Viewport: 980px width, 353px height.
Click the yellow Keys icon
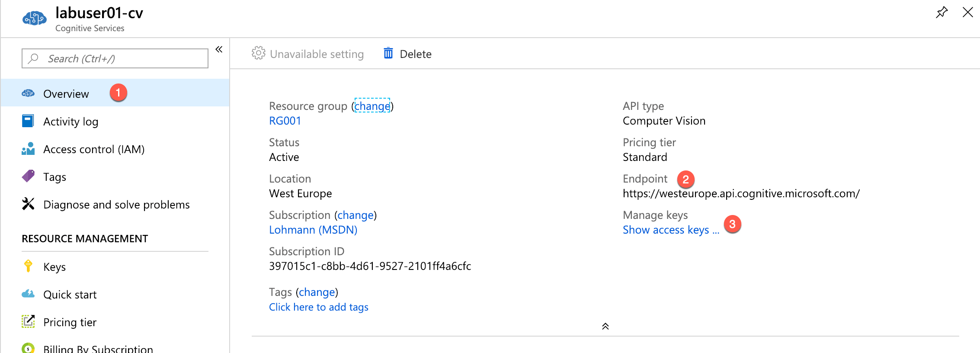point(28,266)
